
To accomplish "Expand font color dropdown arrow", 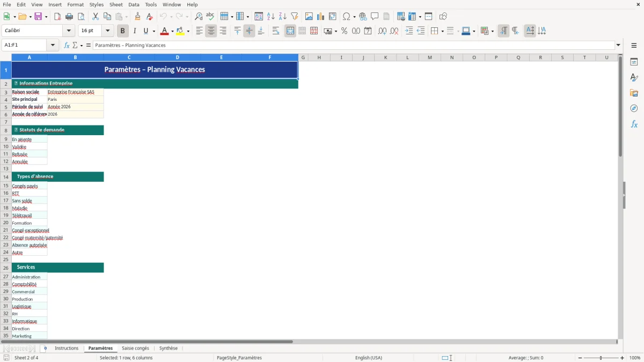I will click(x=171, y=31).
